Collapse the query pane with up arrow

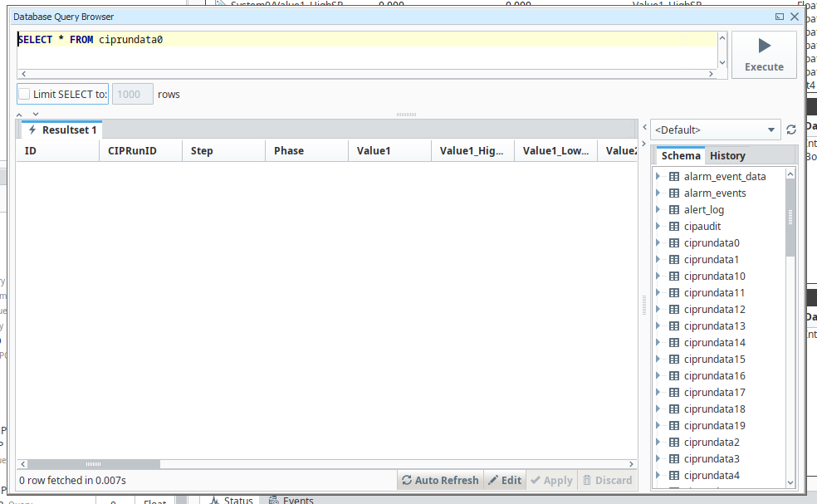(x=19, y=114)
